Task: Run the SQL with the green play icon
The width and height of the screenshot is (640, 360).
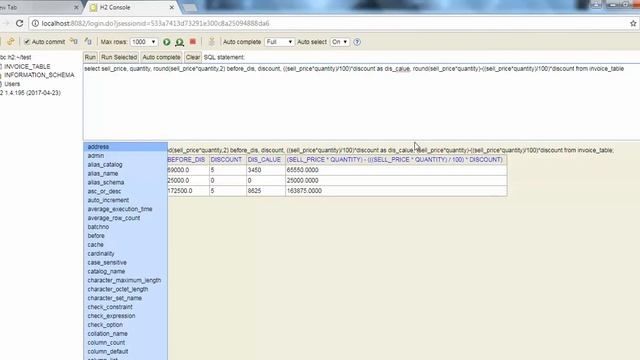Action: pos(167,42)
